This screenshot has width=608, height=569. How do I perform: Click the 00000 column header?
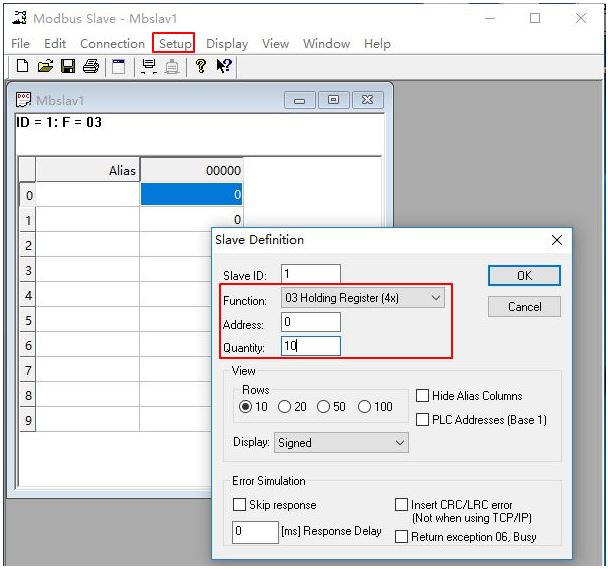pos(192,170)
